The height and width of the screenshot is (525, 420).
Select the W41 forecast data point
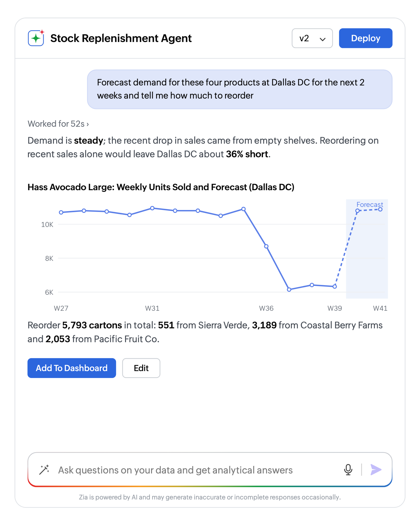click(380, 210)
